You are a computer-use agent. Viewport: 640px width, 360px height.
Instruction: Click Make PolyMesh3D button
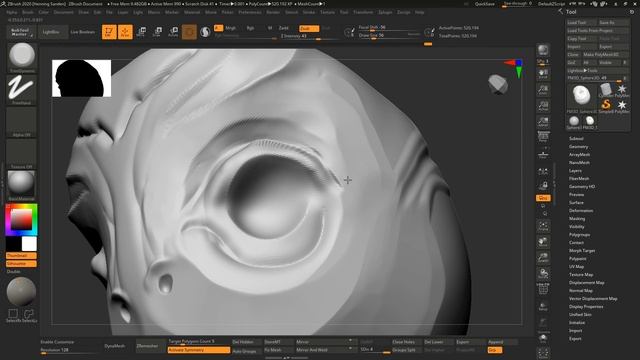coord(606,54)
